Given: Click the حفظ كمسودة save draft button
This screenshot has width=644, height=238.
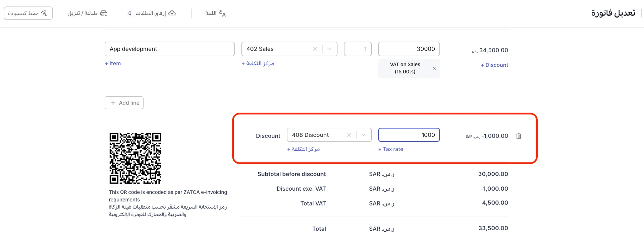Looking at the screenshot, I should tap(28, 13).
